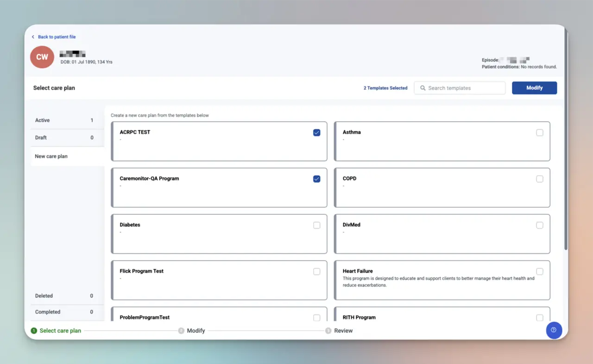Check the Asthma template checkbox
The height and width of the screenshot is (364, 593).
(x=540, y=132)
